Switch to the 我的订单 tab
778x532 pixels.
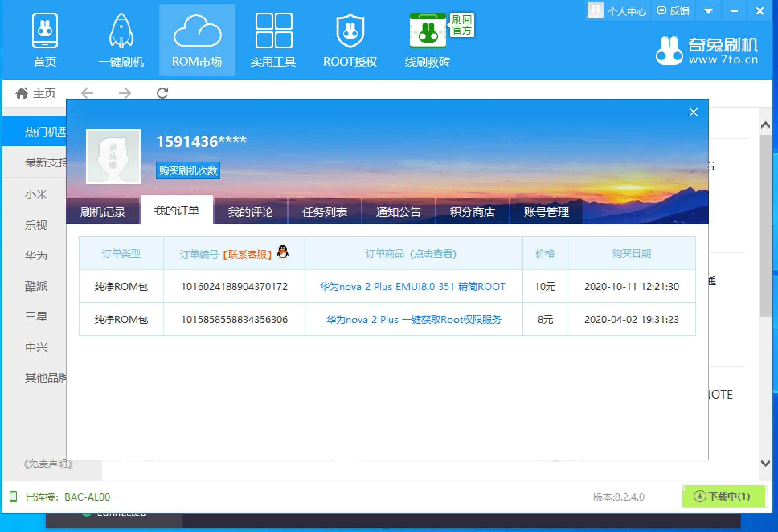(x=177, y=210)
